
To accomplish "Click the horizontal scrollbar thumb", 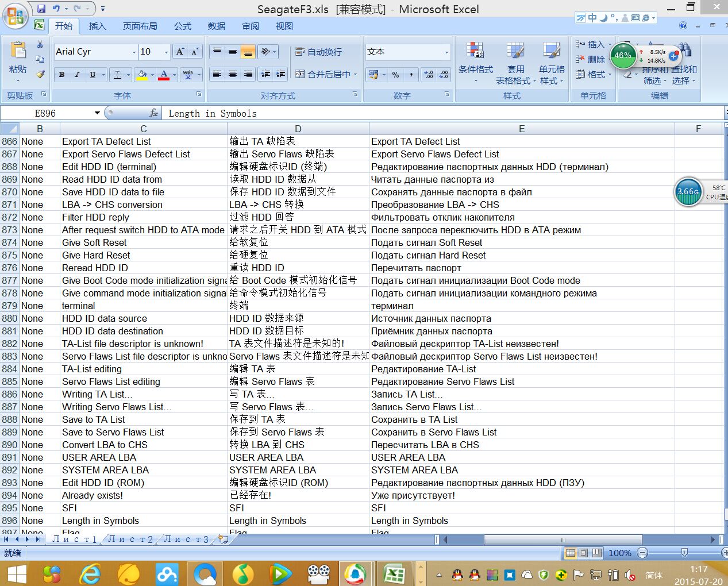I will click(x=563, y=539).
